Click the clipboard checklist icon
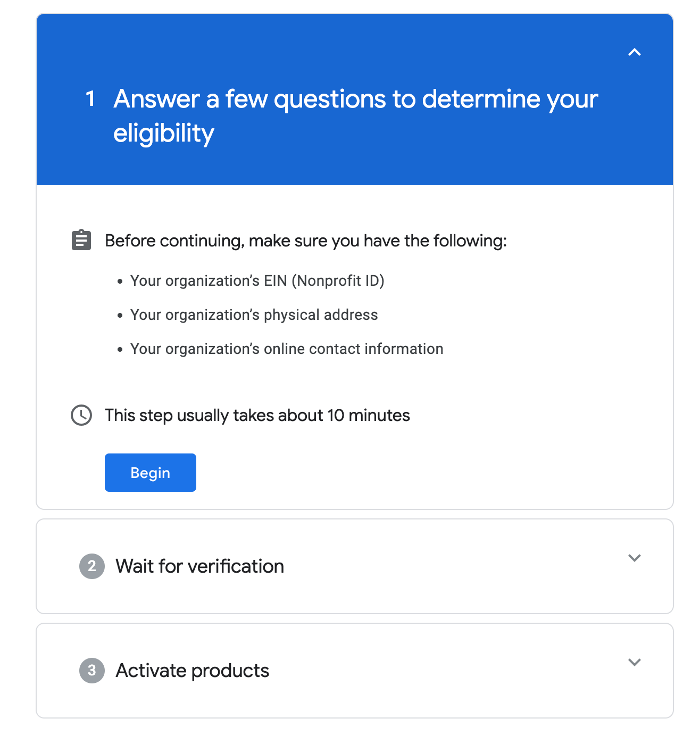The image size is (700, 743). [x=81, y=240]
